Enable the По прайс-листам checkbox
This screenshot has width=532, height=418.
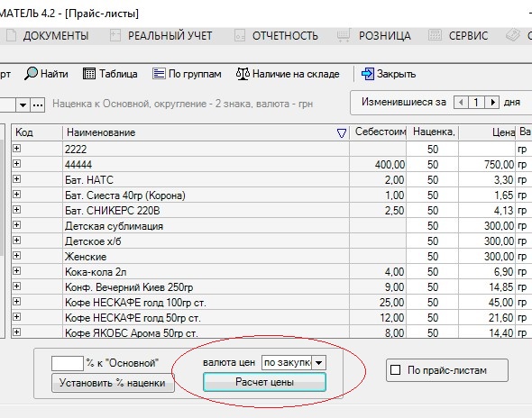(x=396, y=370)
